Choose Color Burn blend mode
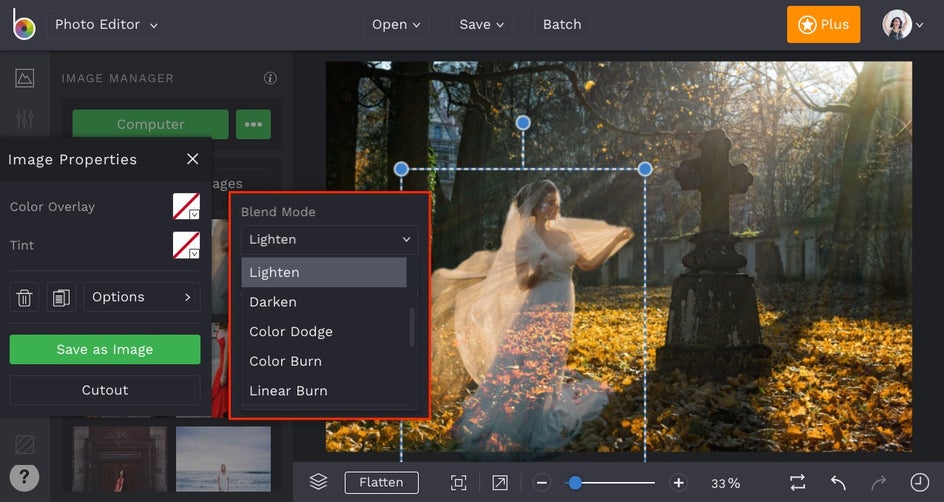944x502 pixels. pos(324,361)
